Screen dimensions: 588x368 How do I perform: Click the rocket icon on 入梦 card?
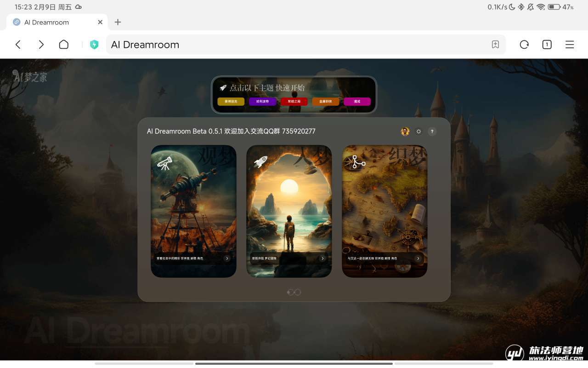click(260, 161)
